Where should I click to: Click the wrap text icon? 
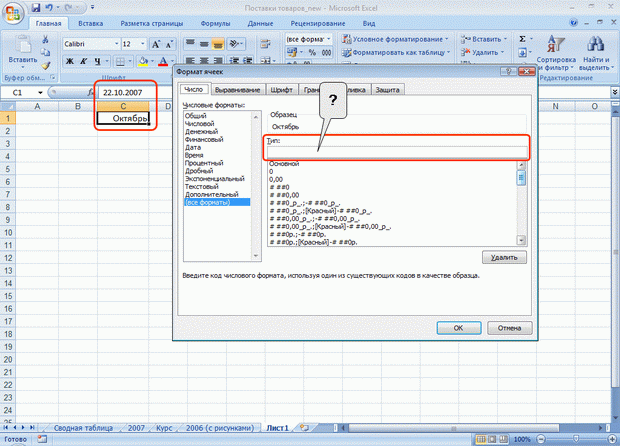point(265,44)
